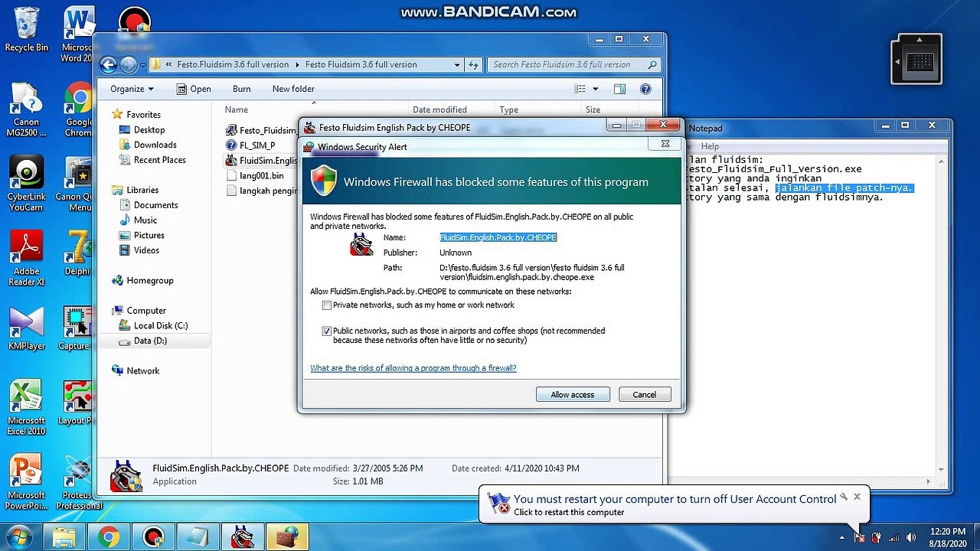980x551 pixels.
Task: Sort by the Name column header
Action: coord(237,110)
